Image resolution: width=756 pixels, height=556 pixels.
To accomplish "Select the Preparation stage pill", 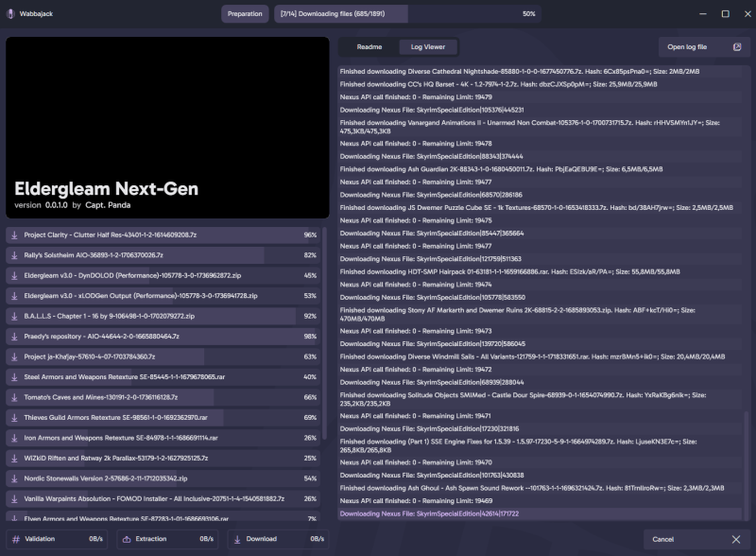I will [x=245, y=13].
